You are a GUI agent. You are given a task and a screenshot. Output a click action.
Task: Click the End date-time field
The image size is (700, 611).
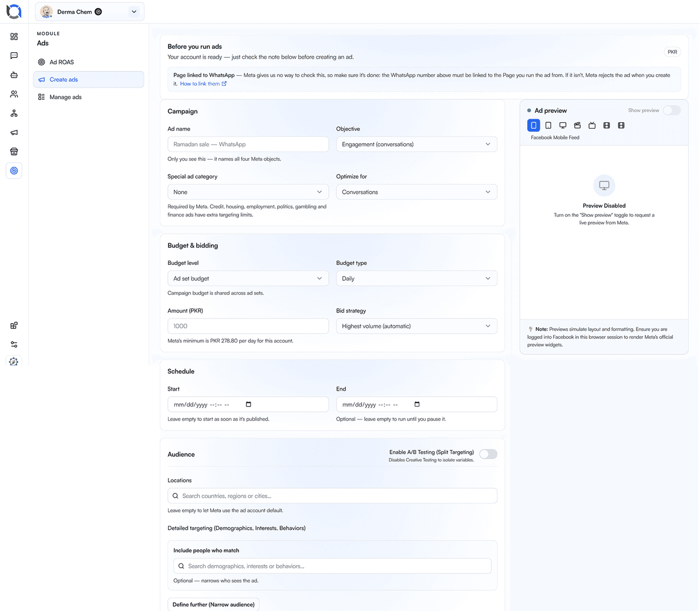coord(416,404)
